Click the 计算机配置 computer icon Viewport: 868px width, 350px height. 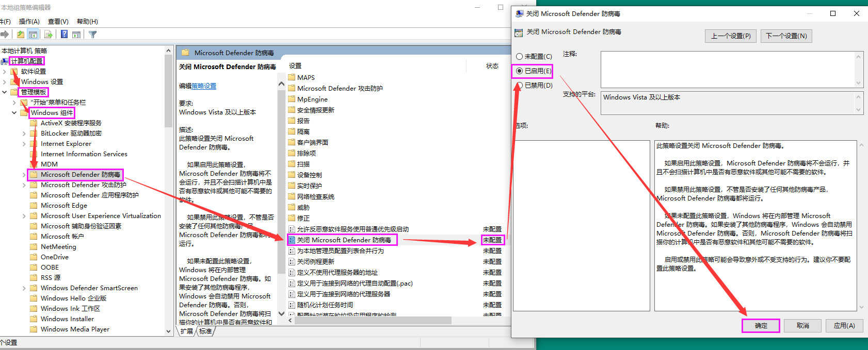4,61
